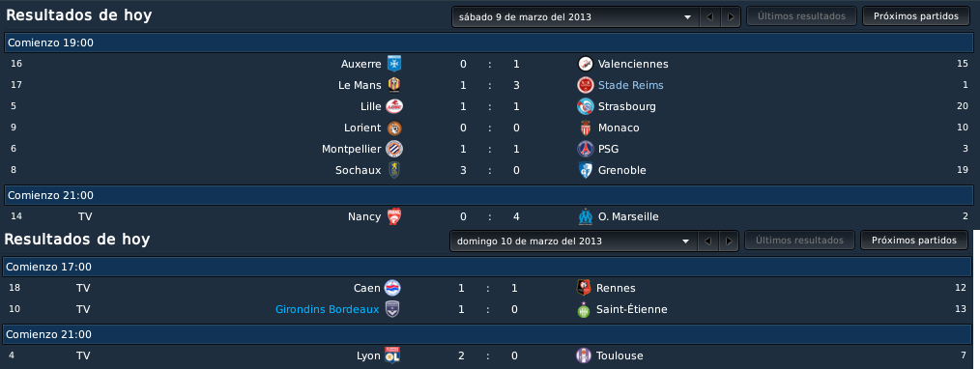The width and height of the screenshot is (980, 369).
Task: Click the Monaco team crest
Action: (585, 128)
